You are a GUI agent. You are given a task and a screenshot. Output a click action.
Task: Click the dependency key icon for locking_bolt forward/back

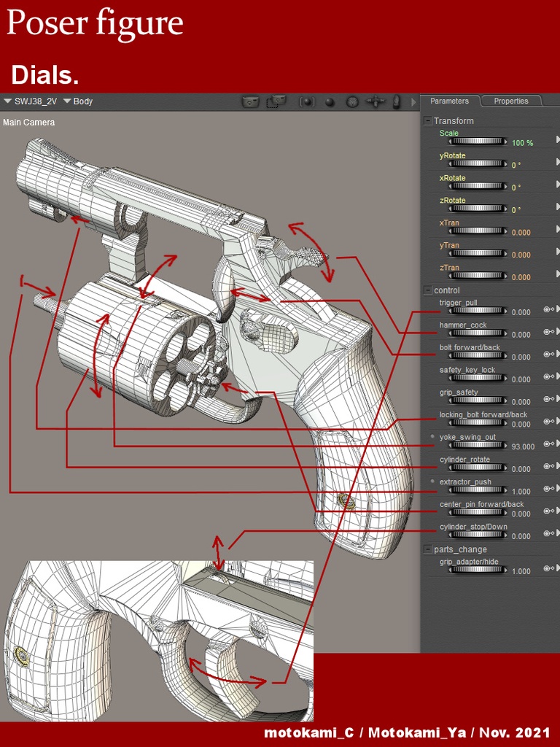[x=548, y=422]
